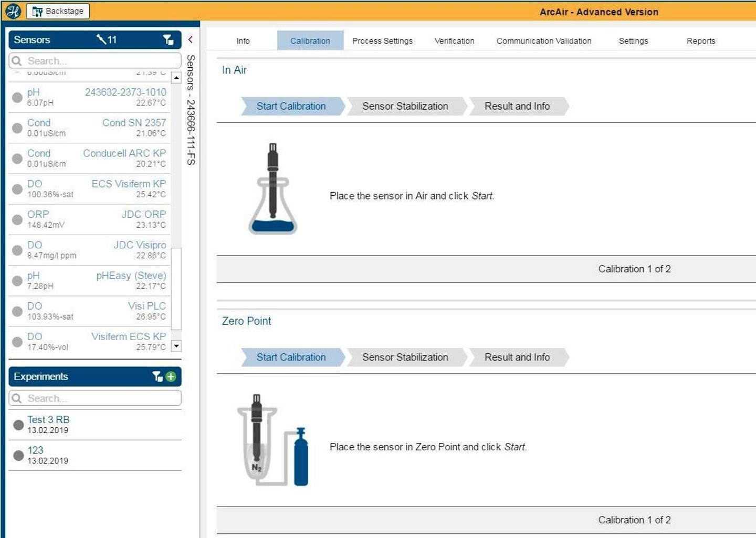756x538 pixels.
Task: Click the 103.93%-sat reading
Action: click(x=50, y=317)
